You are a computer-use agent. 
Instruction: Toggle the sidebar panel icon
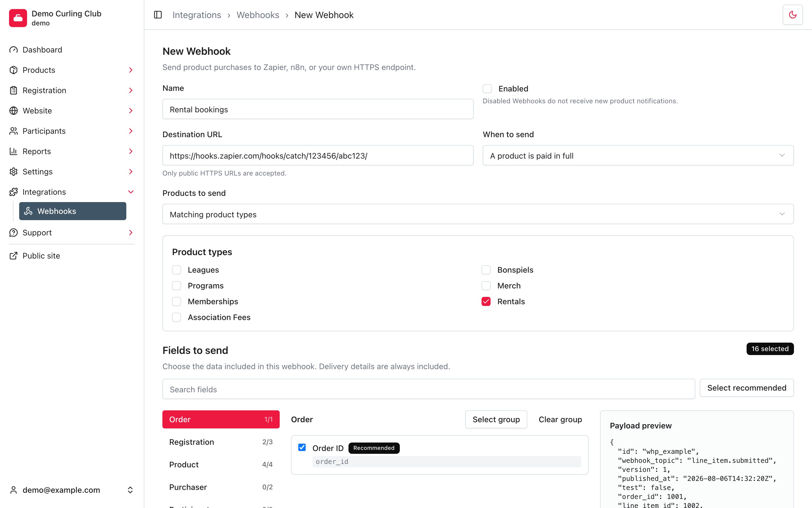pos(158,15)
